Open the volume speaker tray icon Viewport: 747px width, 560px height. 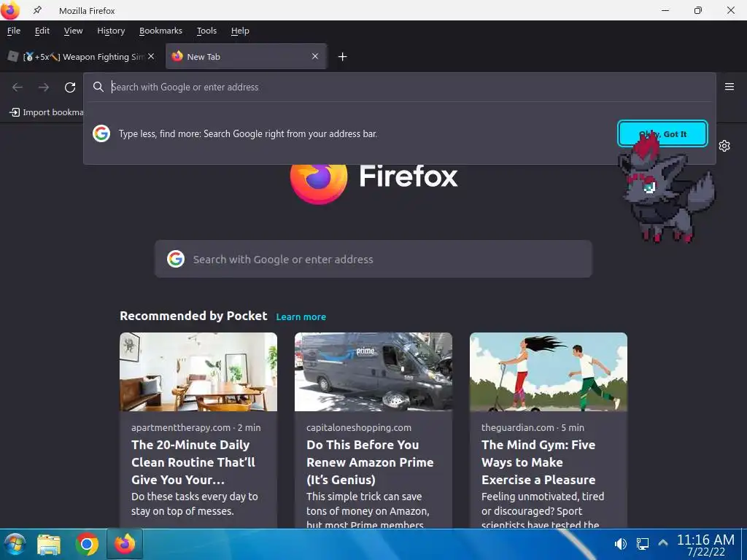tap(620, 543)
